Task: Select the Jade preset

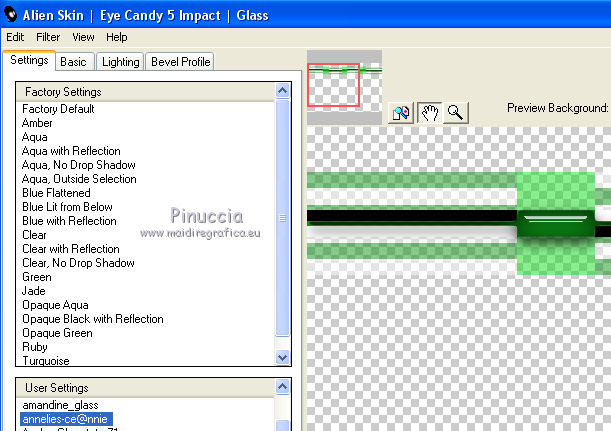Action: [x=34, y=291]
